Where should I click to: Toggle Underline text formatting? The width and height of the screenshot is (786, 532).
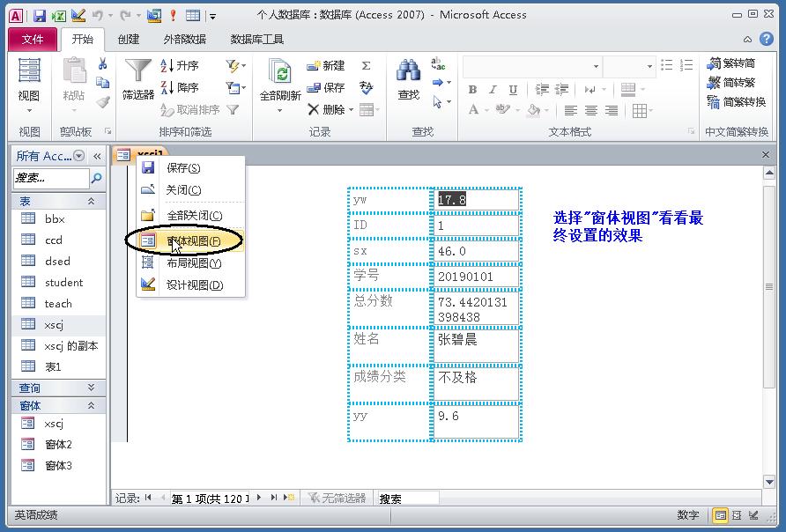coord(512,90)
